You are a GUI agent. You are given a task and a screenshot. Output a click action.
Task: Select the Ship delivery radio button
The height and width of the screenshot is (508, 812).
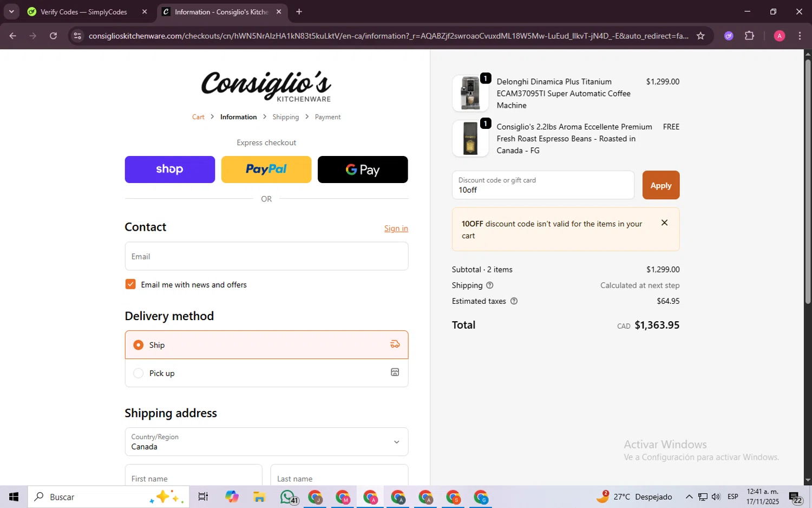[139, 345]
